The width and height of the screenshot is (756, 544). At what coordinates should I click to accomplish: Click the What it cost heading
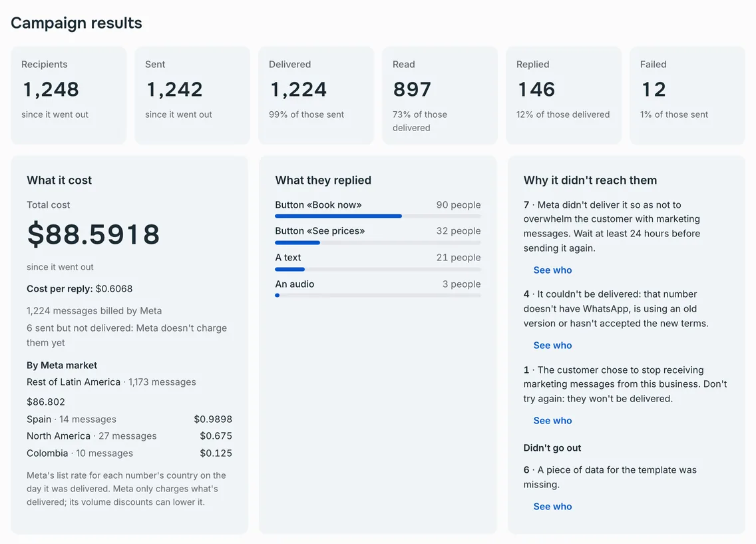[x=59, y=180]
